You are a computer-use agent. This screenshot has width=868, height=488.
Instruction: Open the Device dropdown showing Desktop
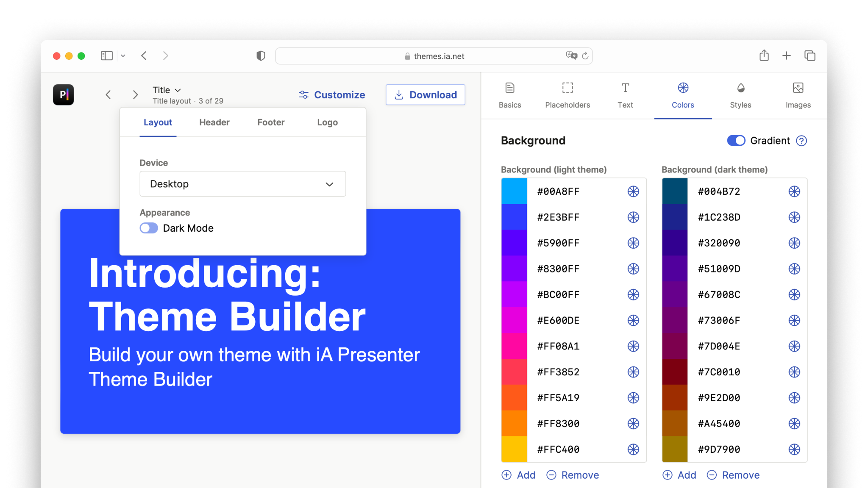(x=243, y=184)
